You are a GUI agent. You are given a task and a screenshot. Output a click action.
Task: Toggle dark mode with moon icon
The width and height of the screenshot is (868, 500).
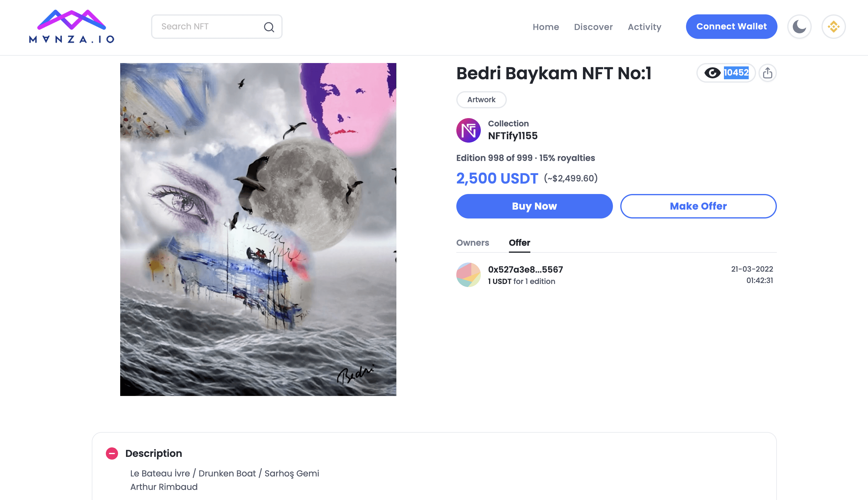tap(799, 26)
